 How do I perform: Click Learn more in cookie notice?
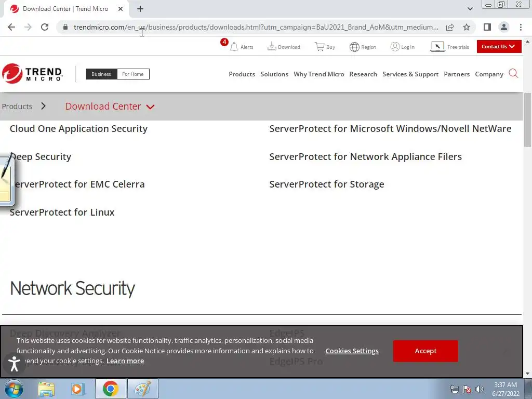[x=125, y=361]
